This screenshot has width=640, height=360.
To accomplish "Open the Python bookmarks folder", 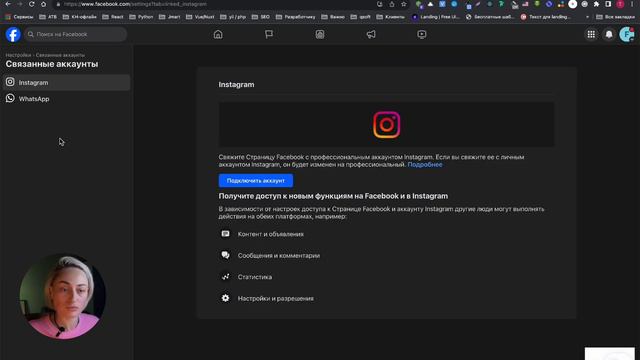I will pos(141,17).
